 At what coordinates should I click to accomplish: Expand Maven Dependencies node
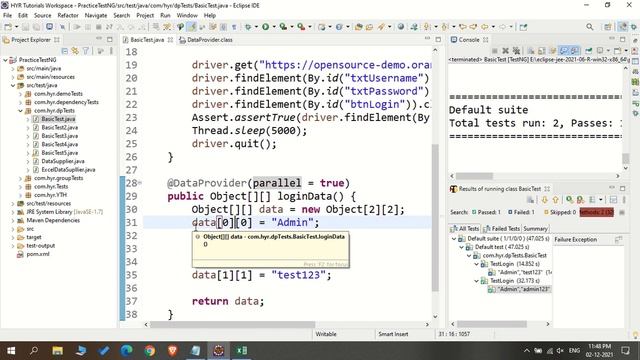tap(13, 220)
